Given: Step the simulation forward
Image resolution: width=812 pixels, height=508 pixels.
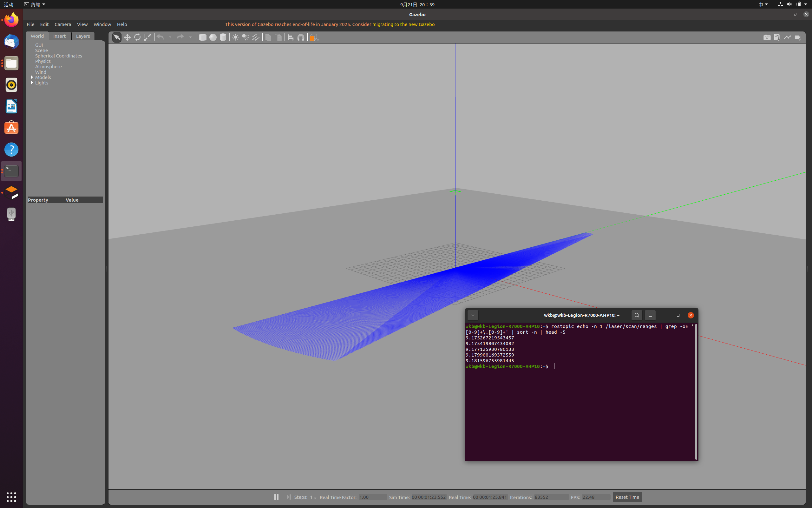Looking at the screenshot, I should pos(289,497).
